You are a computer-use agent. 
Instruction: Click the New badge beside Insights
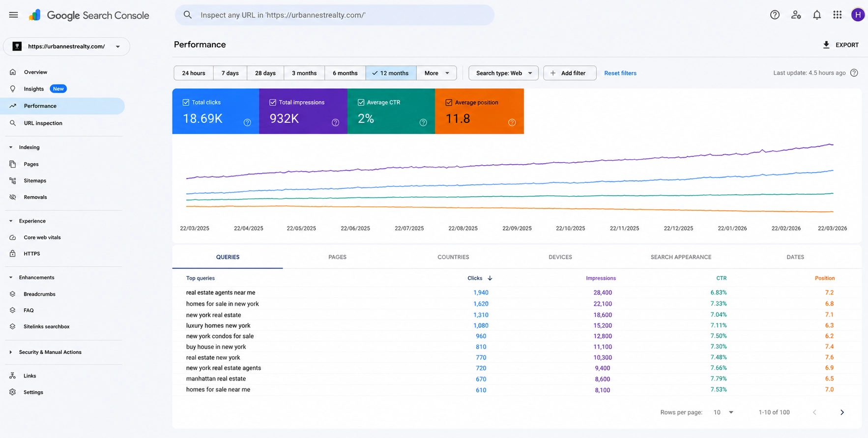point(58,89)
